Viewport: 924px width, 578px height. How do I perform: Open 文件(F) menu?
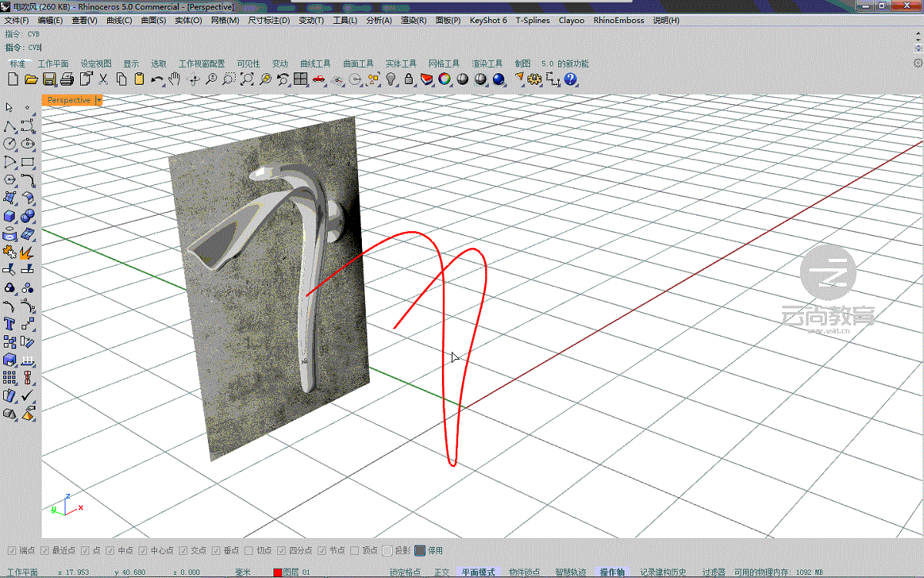(17, 20)
